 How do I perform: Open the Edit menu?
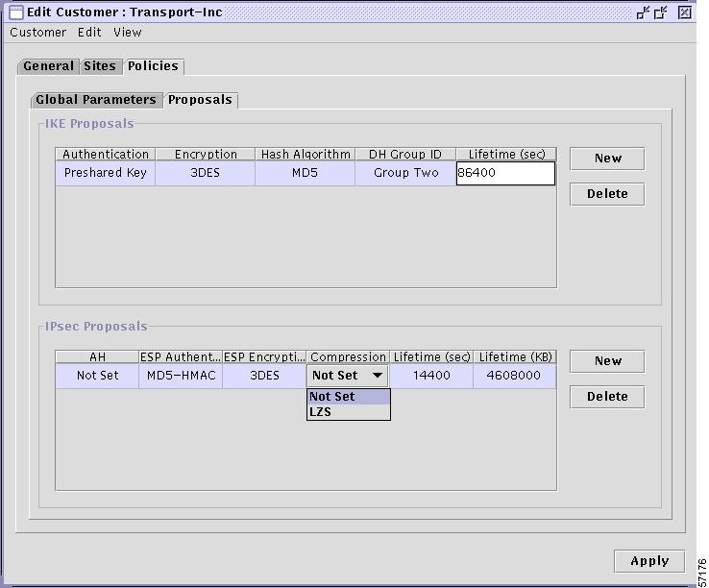(x=89, y=33)
